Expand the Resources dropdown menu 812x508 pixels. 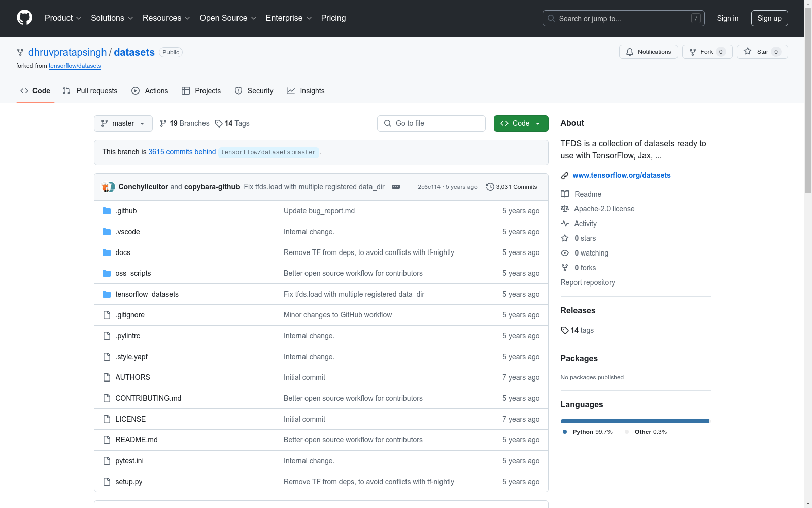(x=166, y=18)
